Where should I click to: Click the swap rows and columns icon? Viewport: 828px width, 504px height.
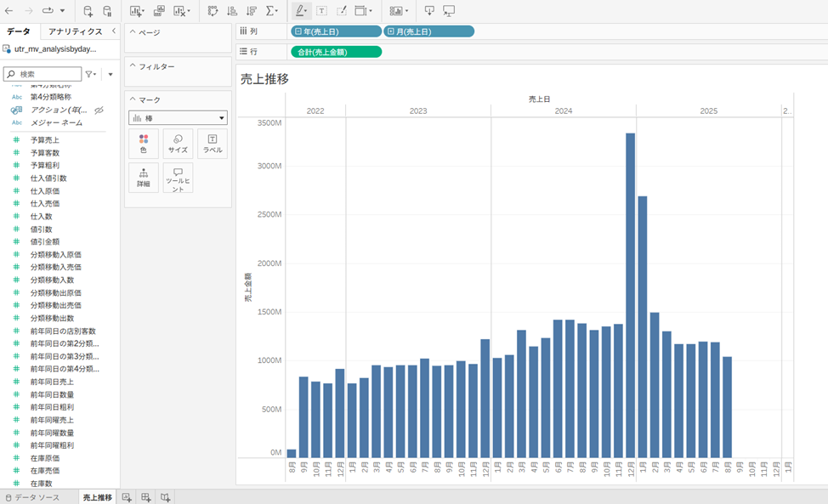213,10
